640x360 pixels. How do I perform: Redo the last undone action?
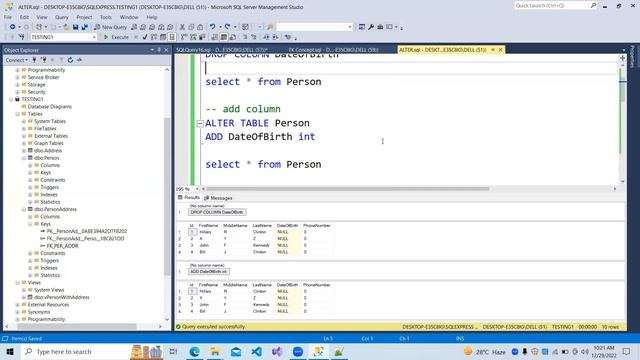pos(228,27)
